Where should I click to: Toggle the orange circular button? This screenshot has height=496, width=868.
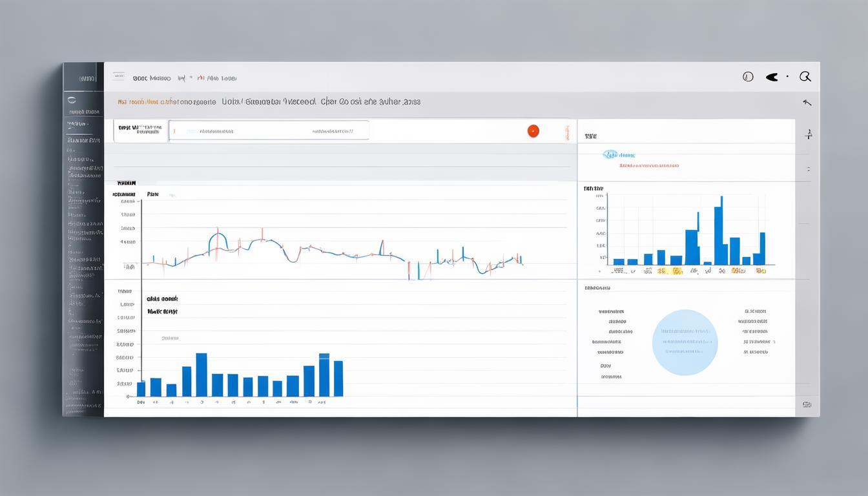tap(533, 130)
